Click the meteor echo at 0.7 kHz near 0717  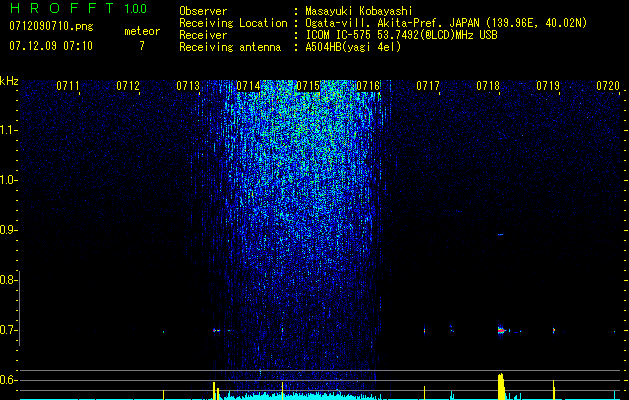point(424,331)
